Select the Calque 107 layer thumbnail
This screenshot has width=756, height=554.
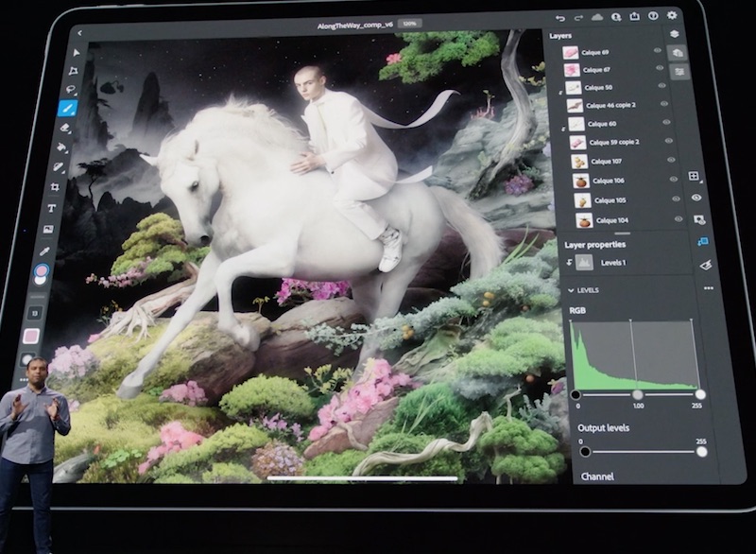coord(578,162)
